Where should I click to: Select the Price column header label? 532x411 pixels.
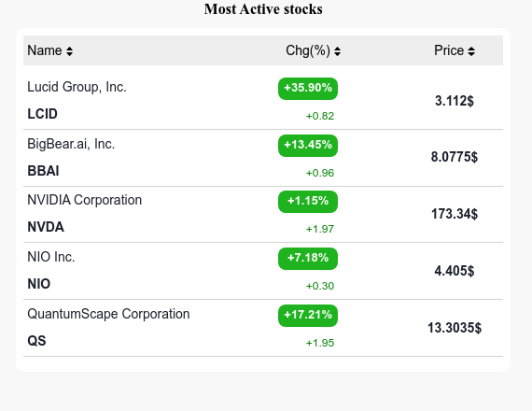449,50
